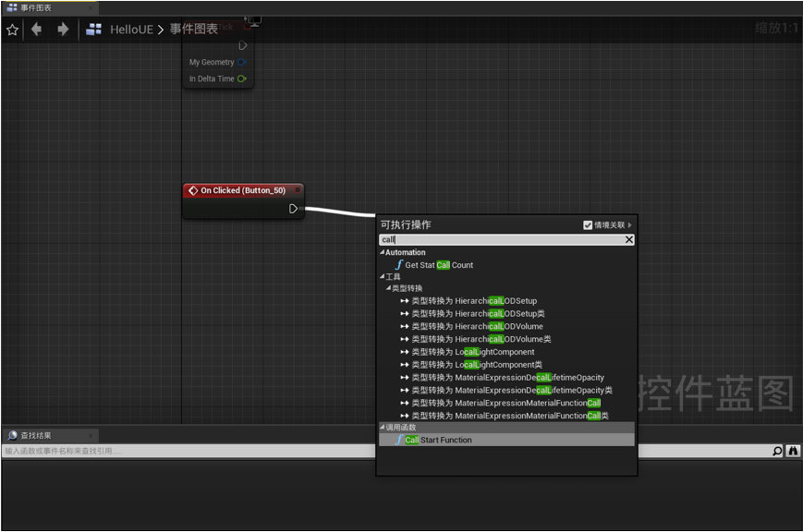Viewport: 803px width, 532px height.
Task: Click the My Geometry output pin
Action: pos(242,62)
